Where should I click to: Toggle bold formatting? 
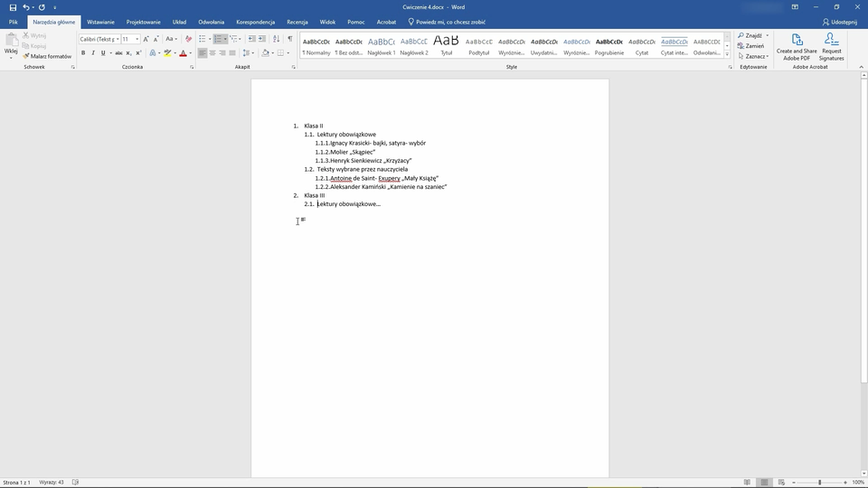pyautogui.click(x=83, y=53)
